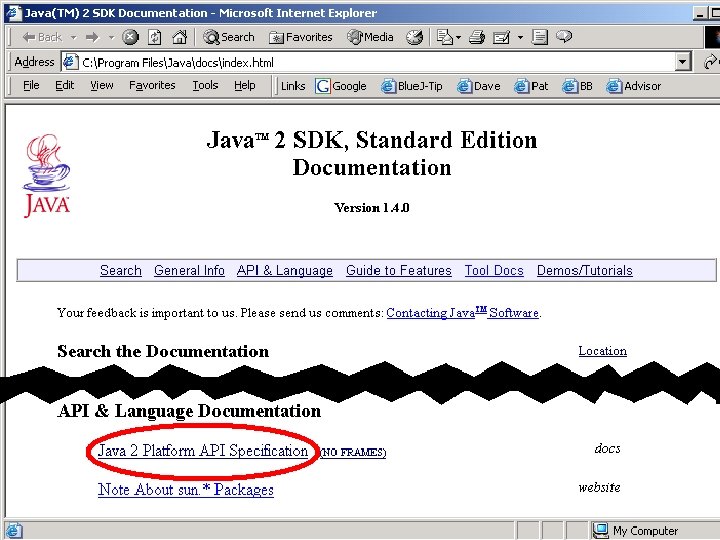Click the Java logo image
Image resolution: width=720 pixels, height=540 pixels.
pyautogui.click(x=47, y=175)
